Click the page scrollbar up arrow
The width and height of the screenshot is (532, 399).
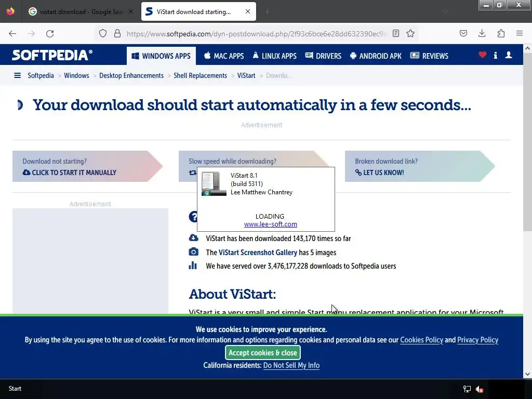pyautogui.click(x=527, y=48)
